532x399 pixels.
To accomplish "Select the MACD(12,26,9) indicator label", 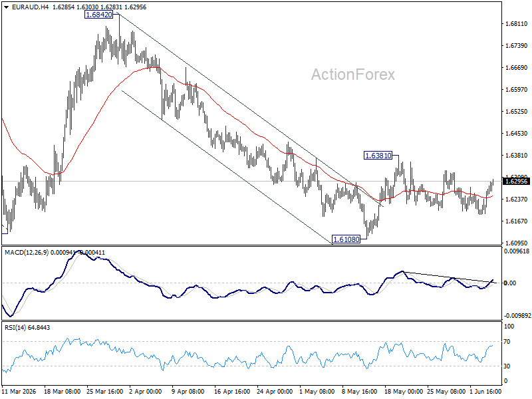I will coord(27,253).
